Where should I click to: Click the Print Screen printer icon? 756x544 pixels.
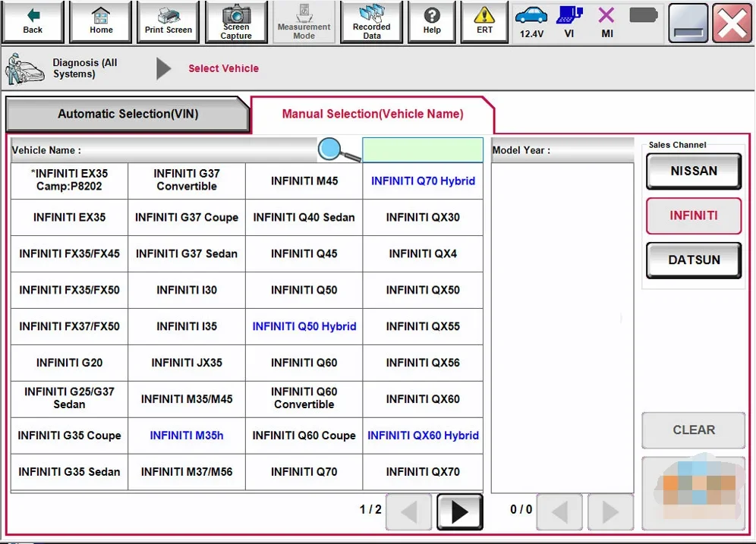(169, 22)
